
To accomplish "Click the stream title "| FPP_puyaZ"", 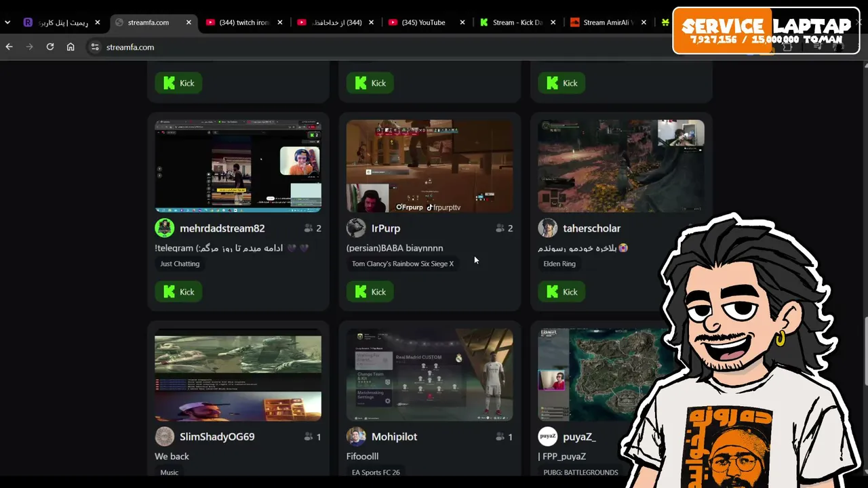I will (x=561, y=456).
